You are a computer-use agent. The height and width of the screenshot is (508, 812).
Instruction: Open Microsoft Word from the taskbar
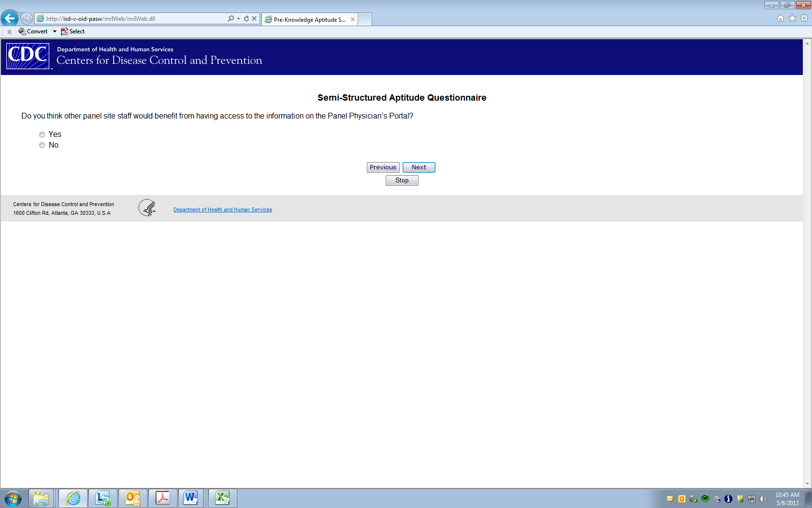tap(191, 498)
